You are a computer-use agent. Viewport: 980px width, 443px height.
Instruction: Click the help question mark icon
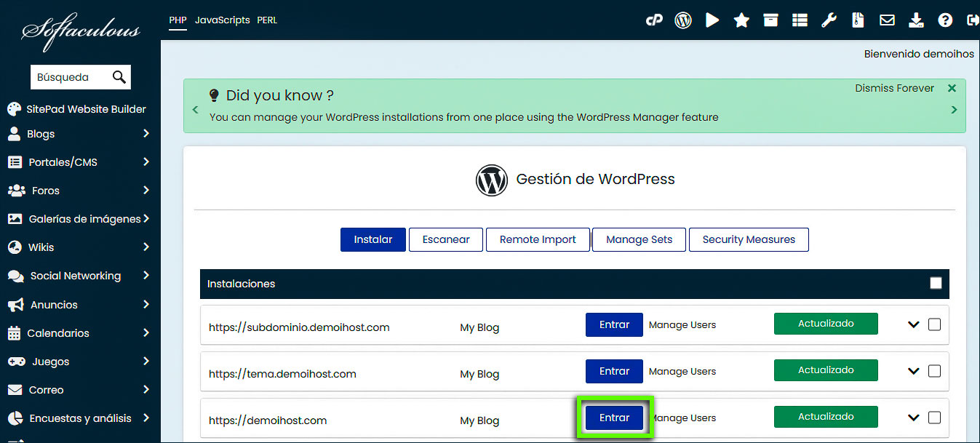pyautogui.click(x=945, y=20)
